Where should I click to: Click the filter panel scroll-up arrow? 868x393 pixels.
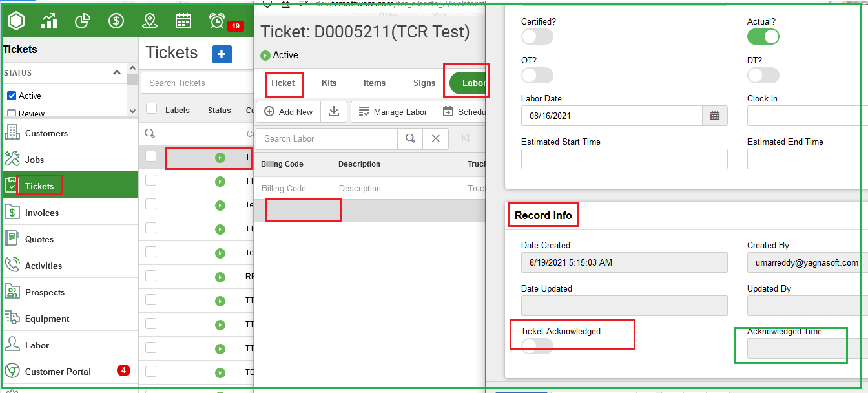132,68
